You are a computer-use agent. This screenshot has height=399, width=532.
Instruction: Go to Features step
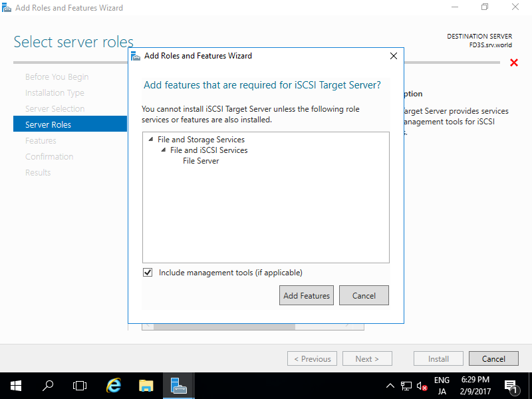[41, 141]
